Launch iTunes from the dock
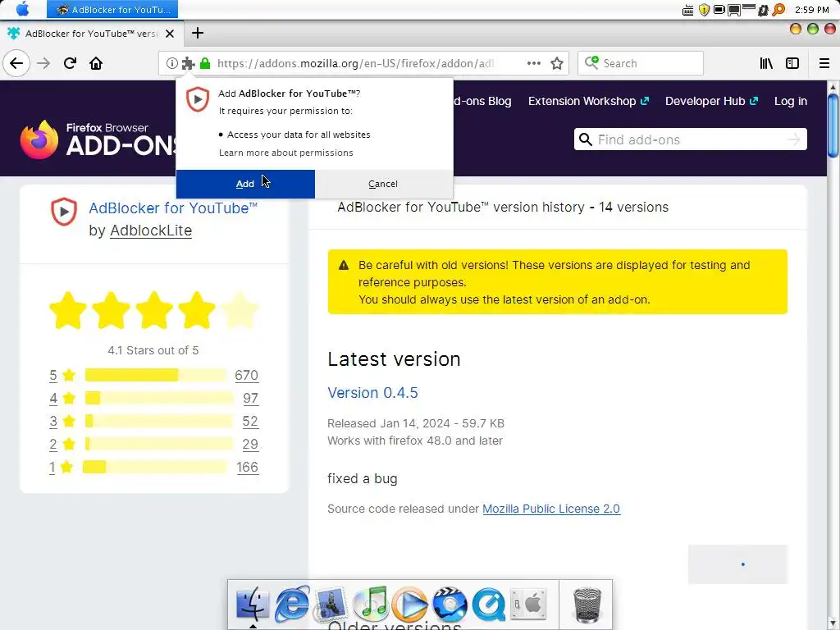 [x=371, y=605]
